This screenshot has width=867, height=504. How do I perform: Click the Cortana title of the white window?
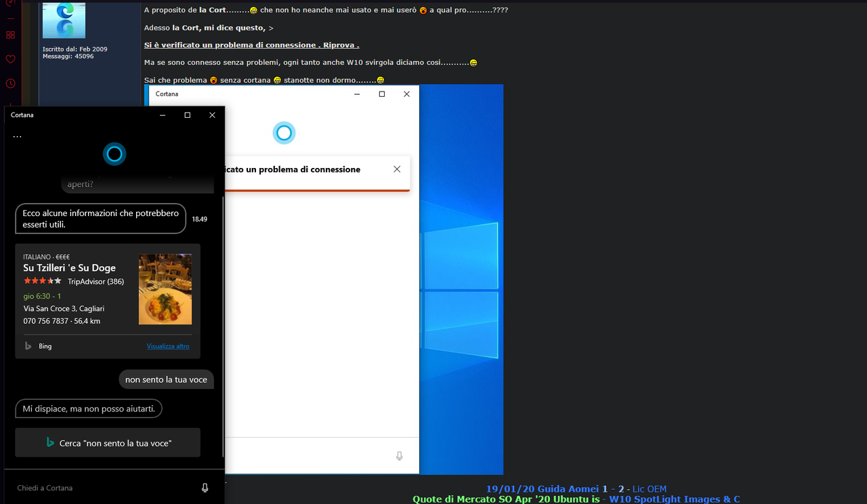click(167, 94)
